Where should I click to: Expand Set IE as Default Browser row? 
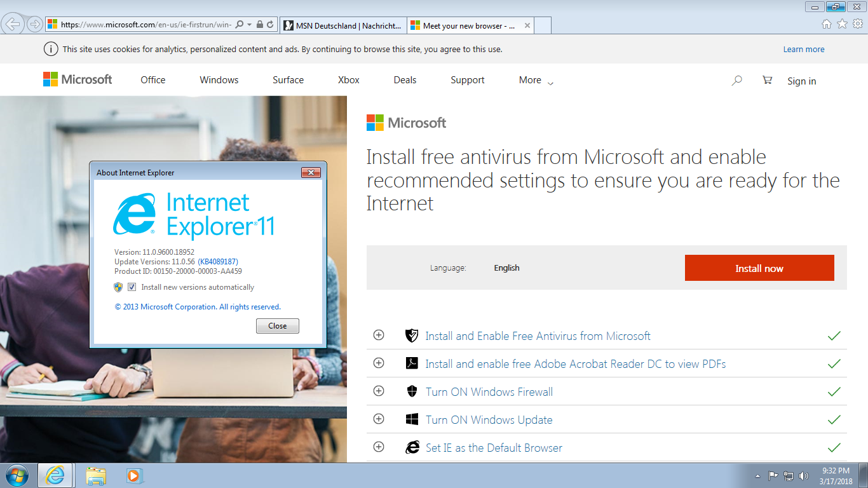379,447
